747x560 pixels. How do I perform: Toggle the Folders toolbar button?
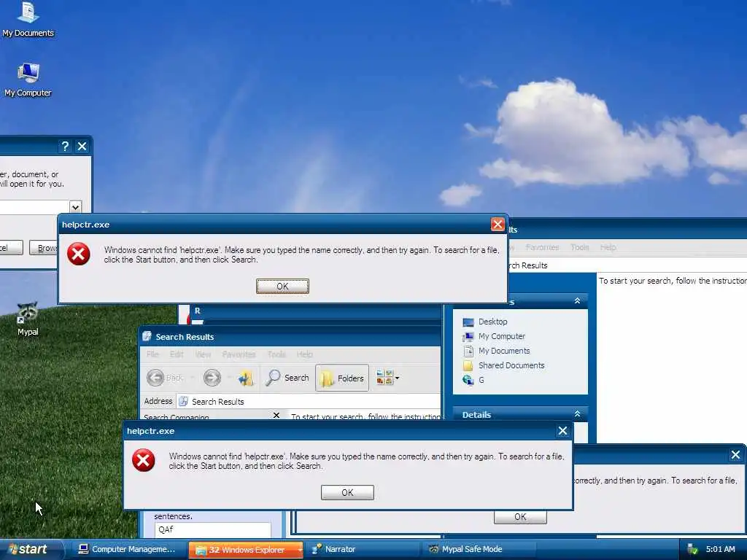343,378
